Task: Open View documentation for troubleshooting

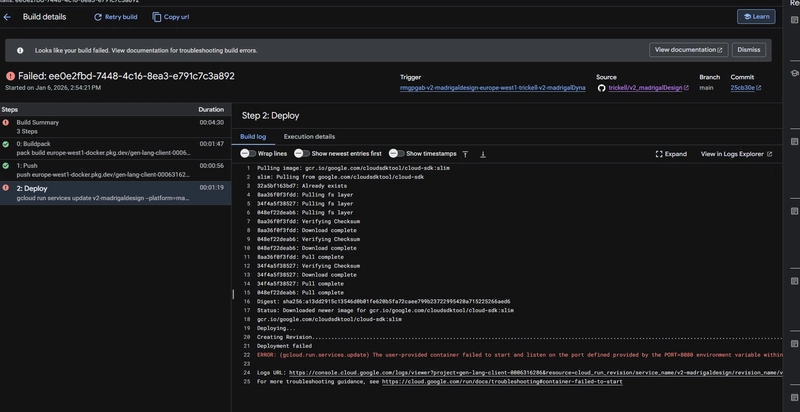Action: [689, 49]
